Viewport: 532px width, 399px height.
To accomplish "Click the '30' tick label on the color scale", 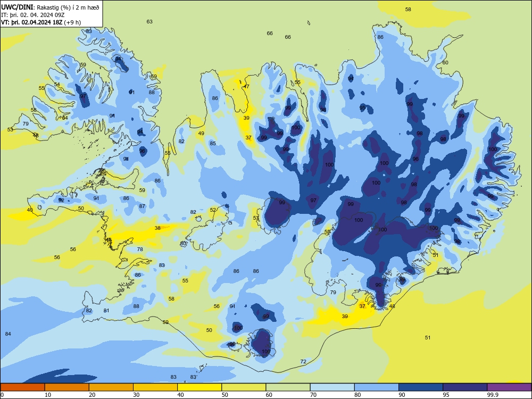I will pos(136,395).
